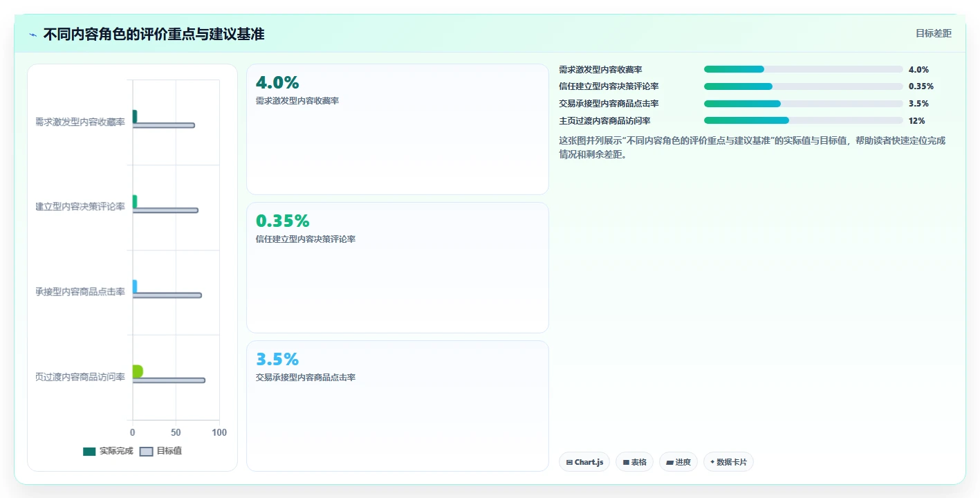The height and width of the screenshot is (498, 980).
Task: Click the gray target bar for 承接型内容商品点击率
Action: pos(167,295)
